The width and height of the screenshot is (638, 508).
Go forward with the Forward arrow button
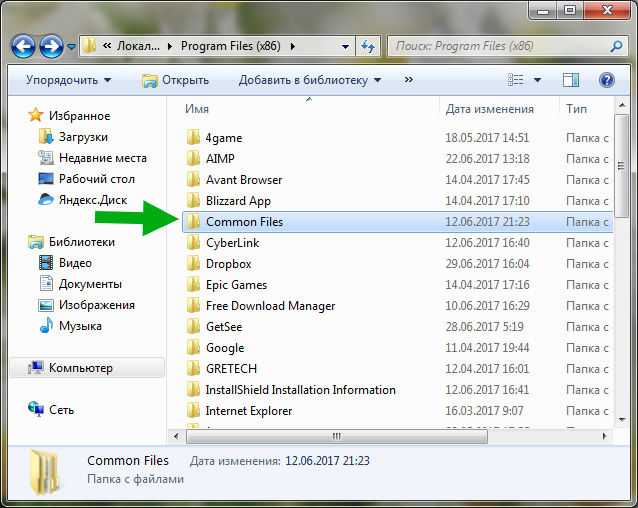pyautogui.click(x=51, y=47)
